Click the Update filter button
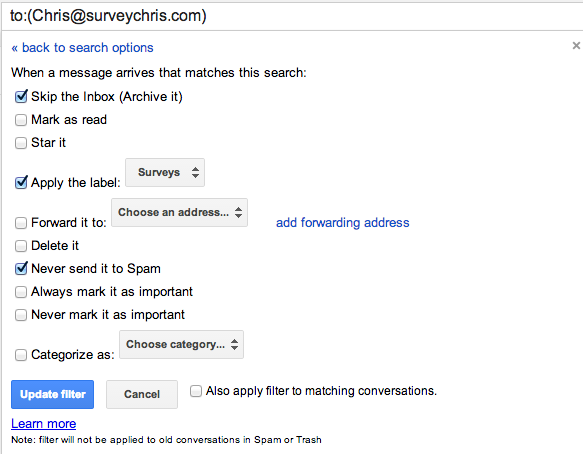 [x=52, y=394]
